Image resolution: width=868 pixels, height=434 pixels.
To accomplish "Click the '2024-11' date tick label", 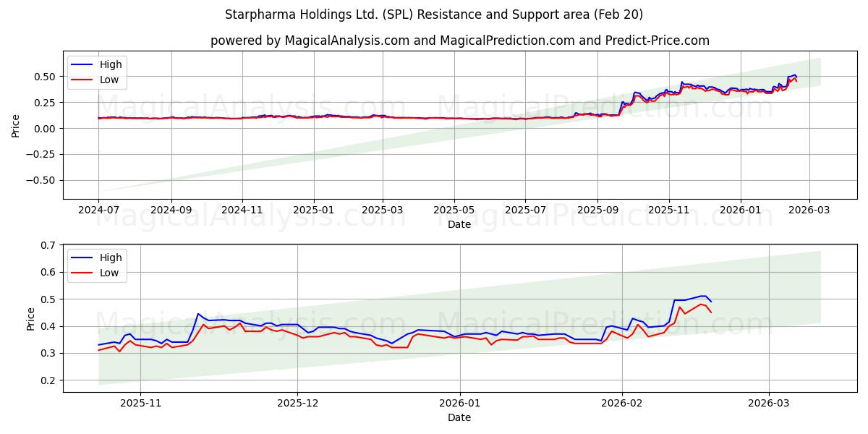I will (242, 210).
